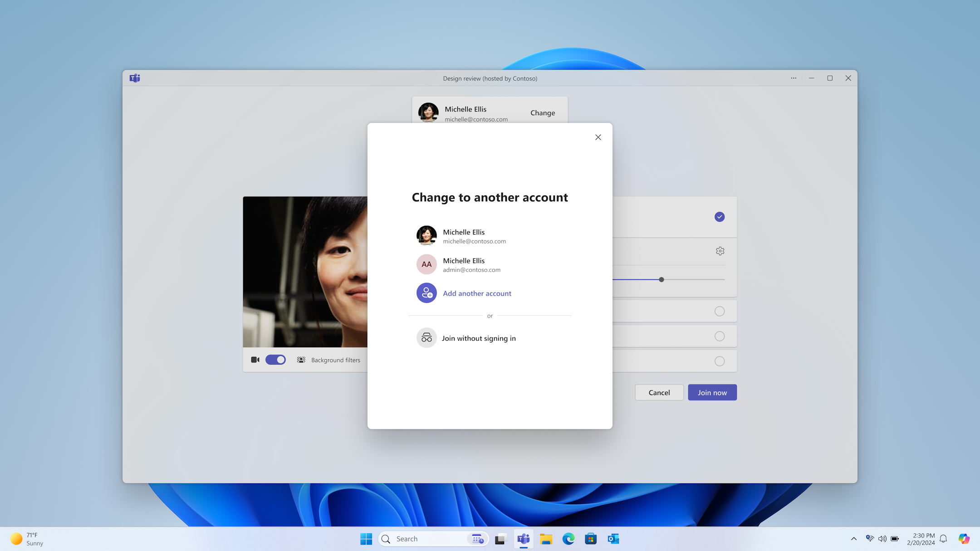The image size is (980, 551).
Task: Click the three-dots more options menu
Action: [794, 78]
